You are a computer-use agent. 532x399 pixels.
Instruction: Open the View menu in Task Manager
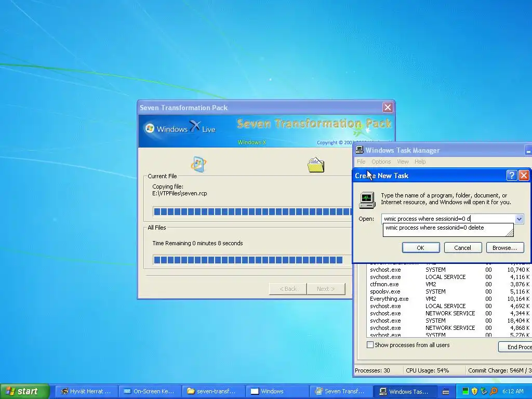[403, 162]
